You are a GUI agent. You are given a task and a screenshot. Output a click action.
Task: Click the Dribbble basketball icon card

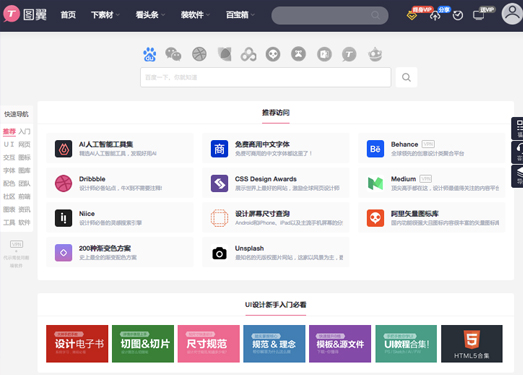coord(63,183)
